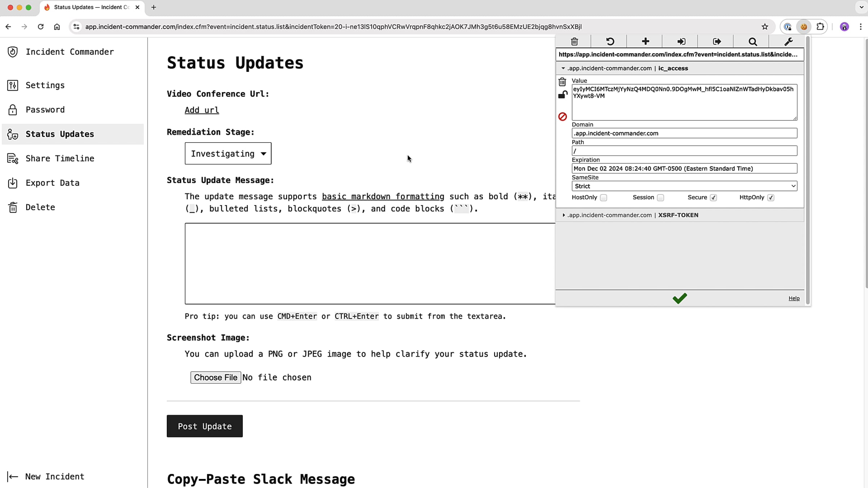
Task: Open cookie search magnifier icon
Action: [752, 42]
